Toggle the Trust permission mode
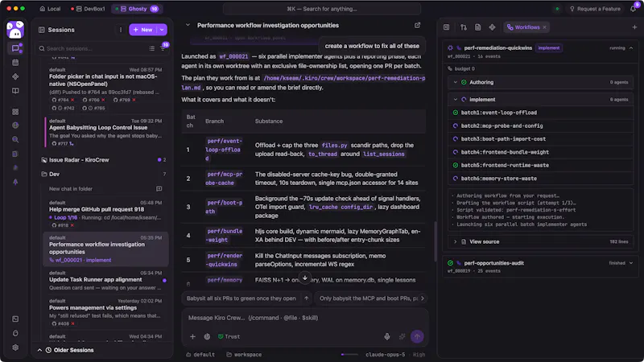Screen dimensions: 644x362 [229, 336]
